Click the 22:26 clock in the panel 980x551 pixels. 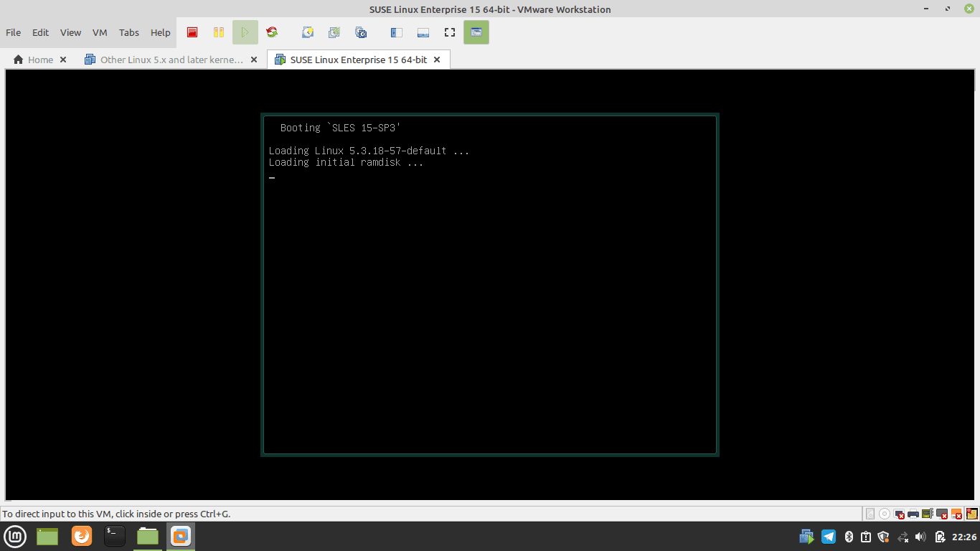pos(964,537)
